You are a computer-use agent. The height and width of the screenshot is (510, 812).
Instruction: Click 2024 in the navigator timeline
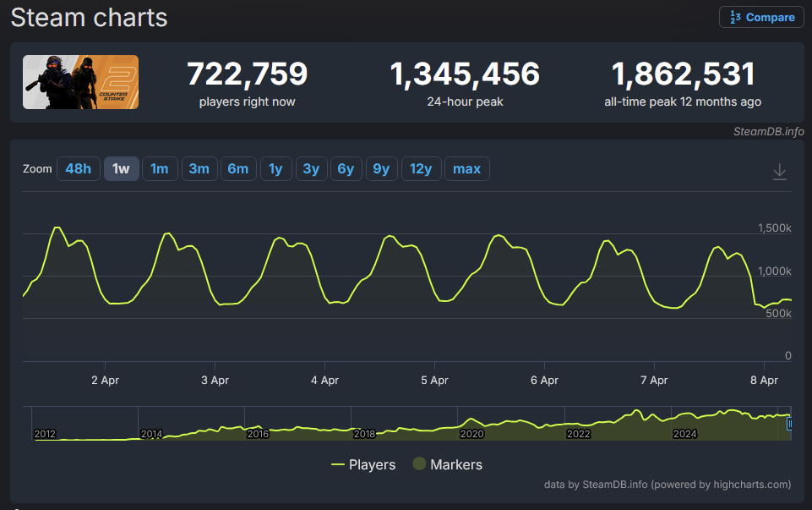tap(684, 434)
